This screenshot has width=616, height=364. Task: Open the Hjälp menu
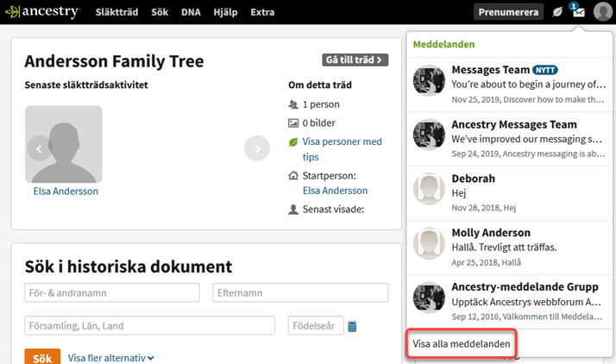coord(225,12)
